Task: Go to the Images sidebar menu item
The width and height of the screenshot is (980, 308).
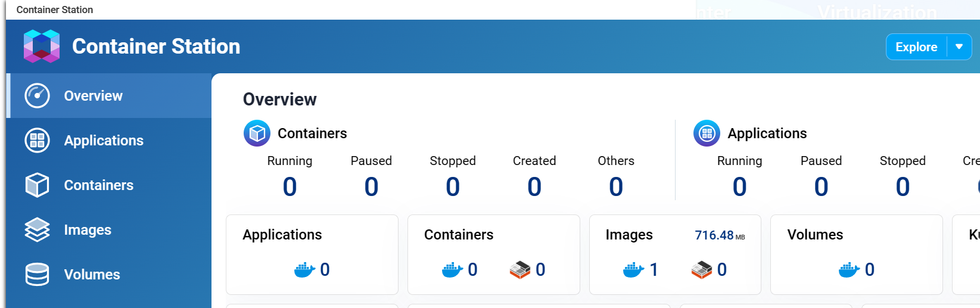Action: coord(88,230)
